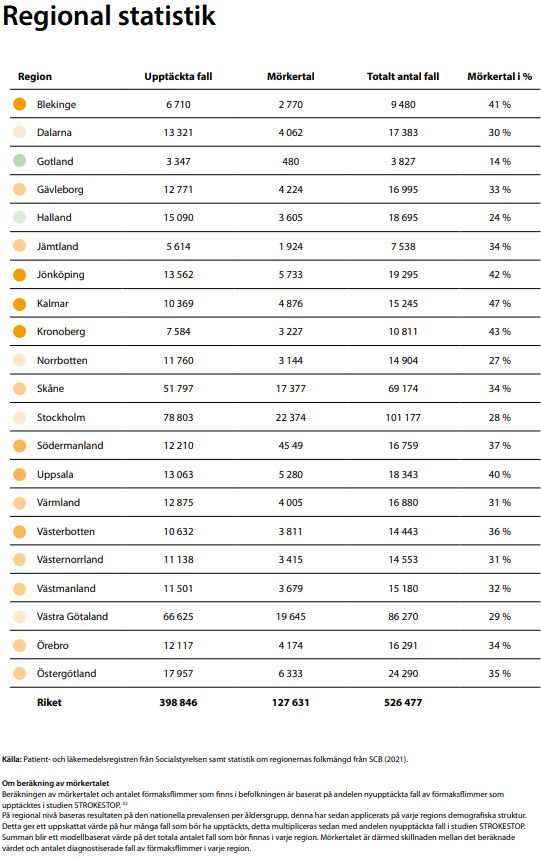Screen dimensions: 541x859
Task: Click the Skåne region name
Action: [50, 388]
